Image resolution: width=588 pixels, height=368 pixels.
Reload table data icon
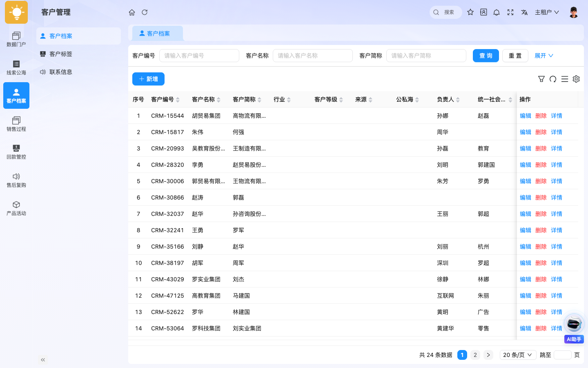pos(553,79)
